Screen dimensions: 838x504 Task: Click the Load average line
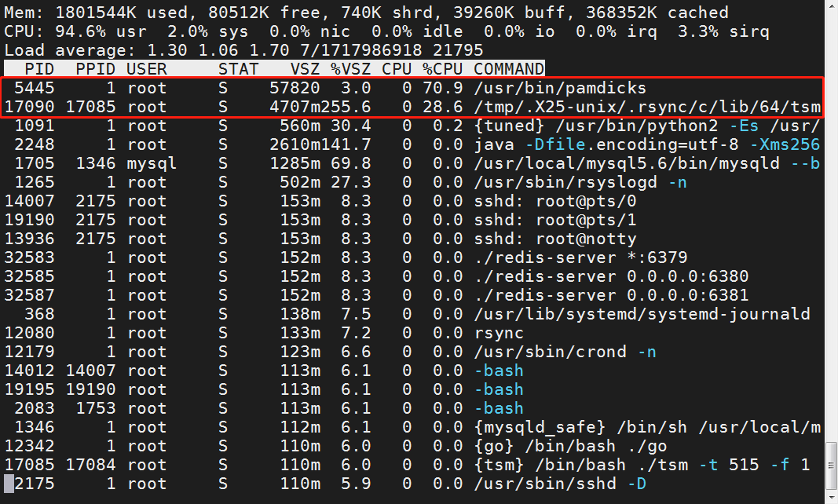point(243,50)
